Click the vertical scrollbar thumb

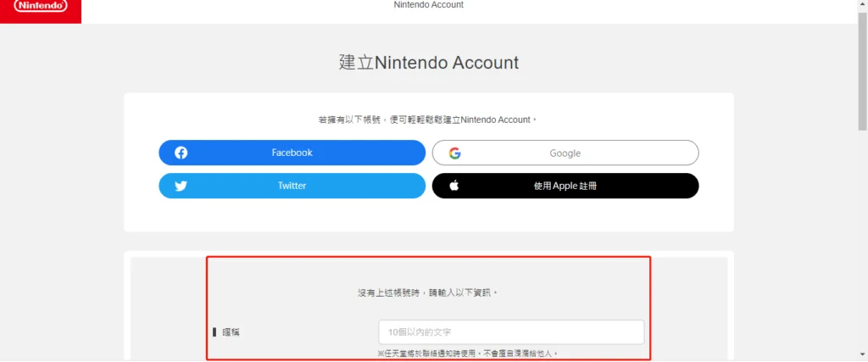coord(863,70)
